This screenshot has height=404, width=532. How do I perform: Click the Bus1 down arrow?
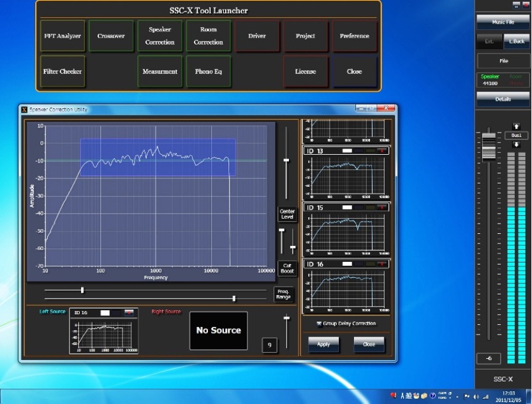tap(516, 145)
